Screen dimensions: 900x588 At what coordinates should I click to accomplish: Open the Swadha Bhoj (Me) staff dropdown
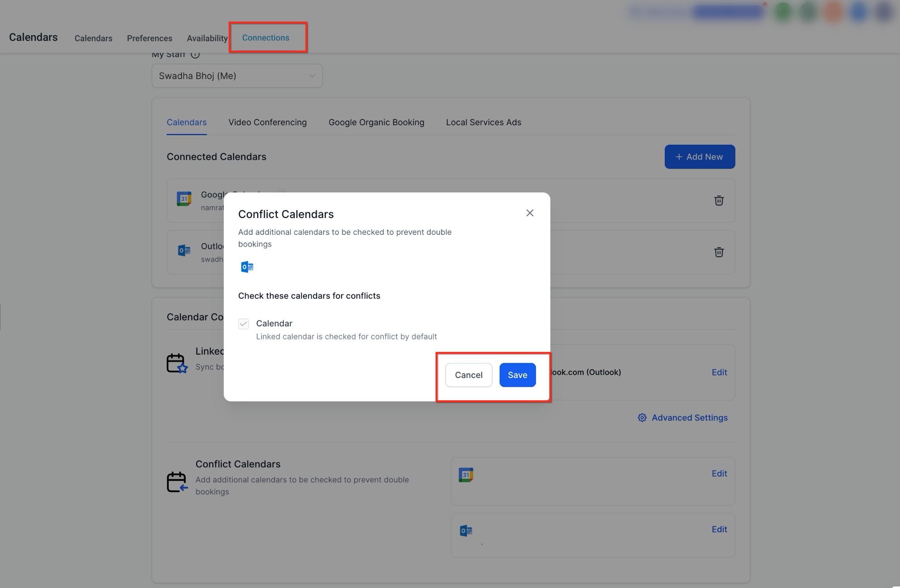pyautogui.click(x=237, y=76)
